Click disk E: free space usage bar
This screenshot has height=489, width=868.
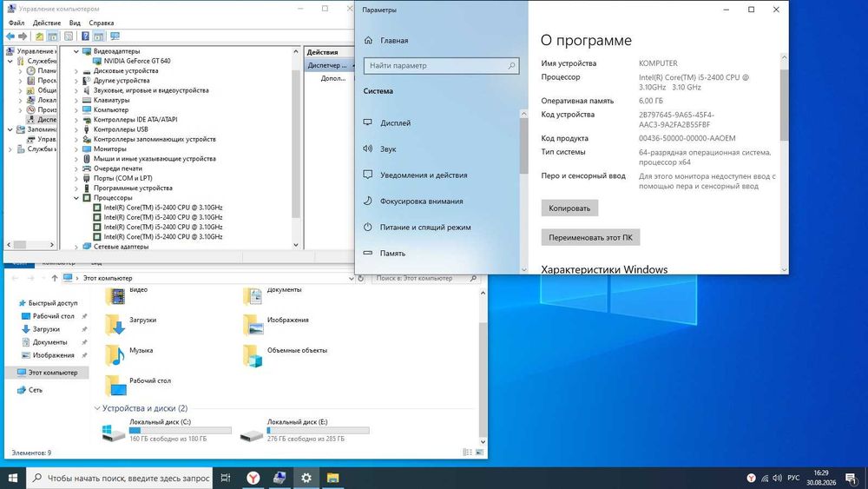pos(318,430)
